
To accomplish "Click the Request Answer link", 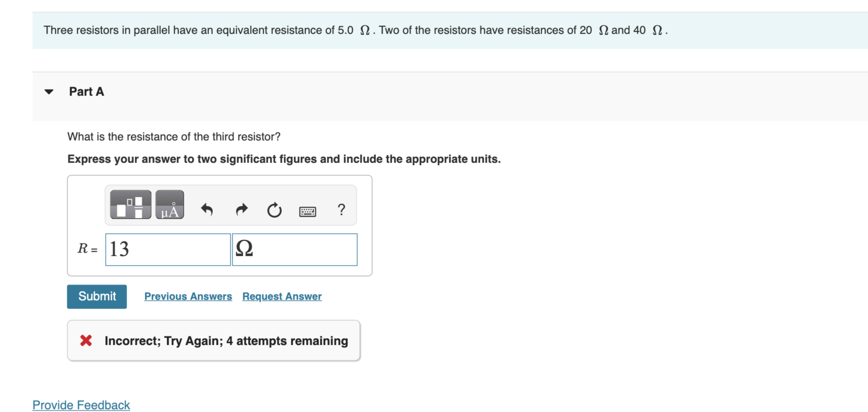I will tap(282, 296).
